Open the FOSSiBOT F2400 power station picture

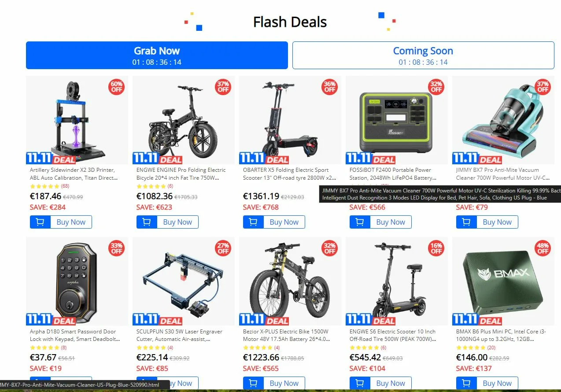[397, 120]
